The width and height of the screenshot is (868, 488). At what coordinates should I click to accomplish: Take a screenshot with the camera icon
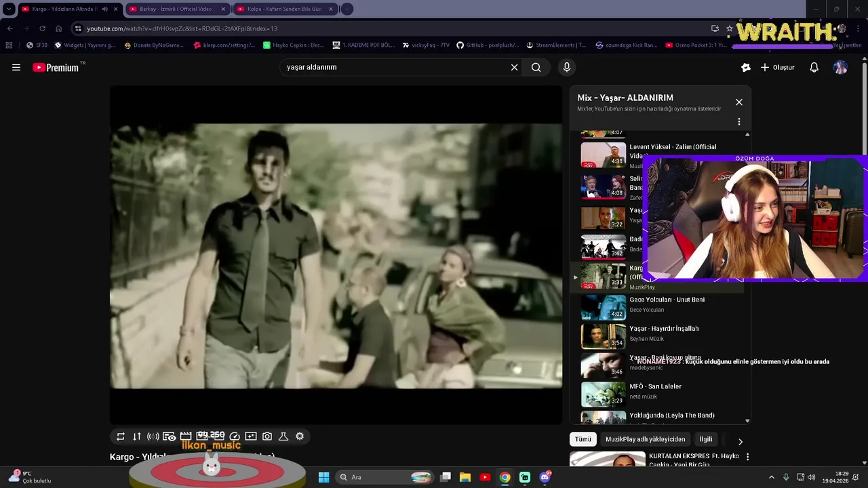click(267, 436)
